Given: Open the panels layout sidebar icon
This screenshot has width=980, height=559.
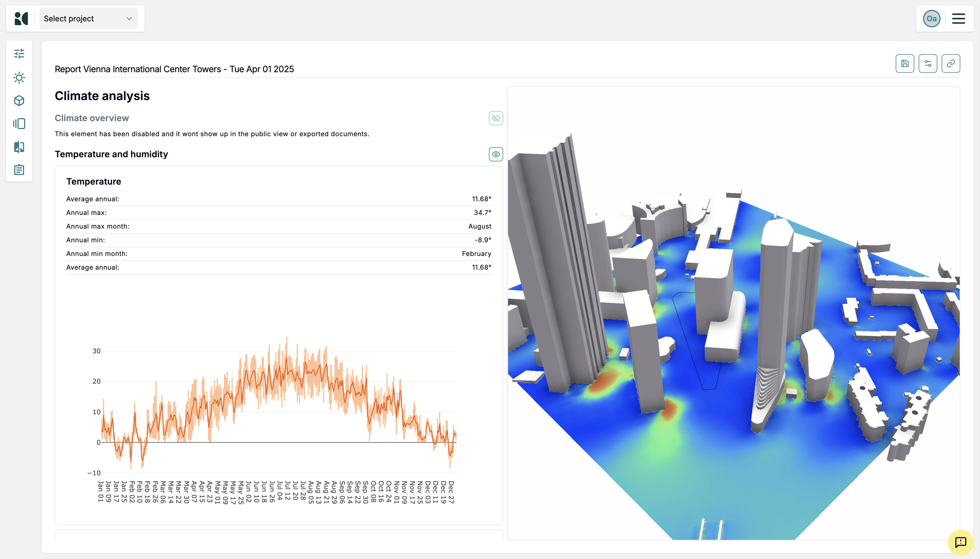Looking at the screenshot, I should (x=19, y=124).
